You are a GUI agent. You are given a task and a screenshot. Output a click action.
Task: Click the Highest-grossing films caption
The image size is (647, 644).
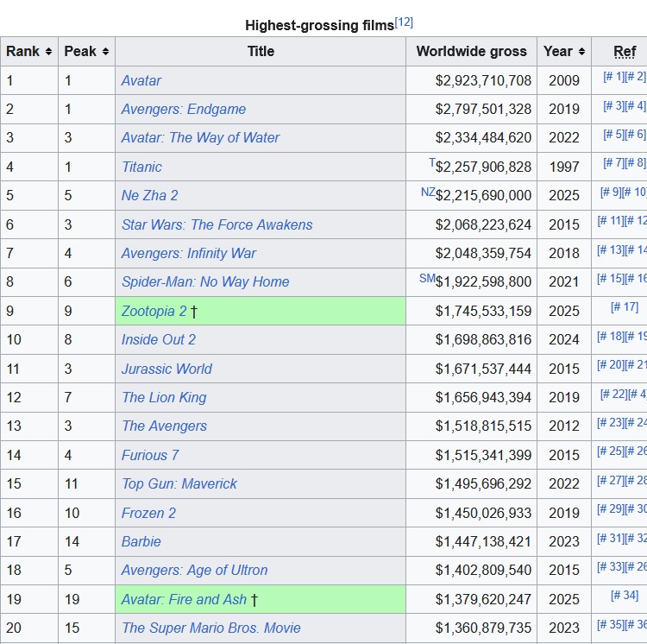point(319,25)
